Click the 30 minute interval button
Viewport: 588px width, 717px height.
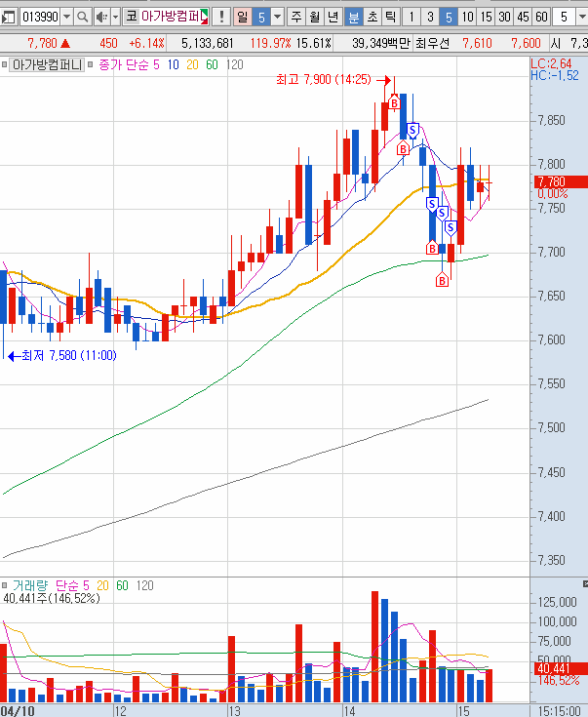[504, 17]
